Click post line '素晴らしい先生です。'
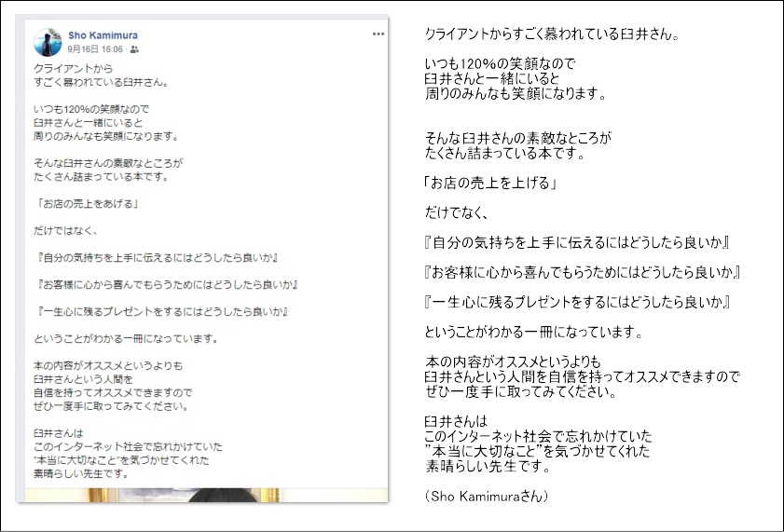Screen dimensions: 784x532 click(x=81, y=473)
